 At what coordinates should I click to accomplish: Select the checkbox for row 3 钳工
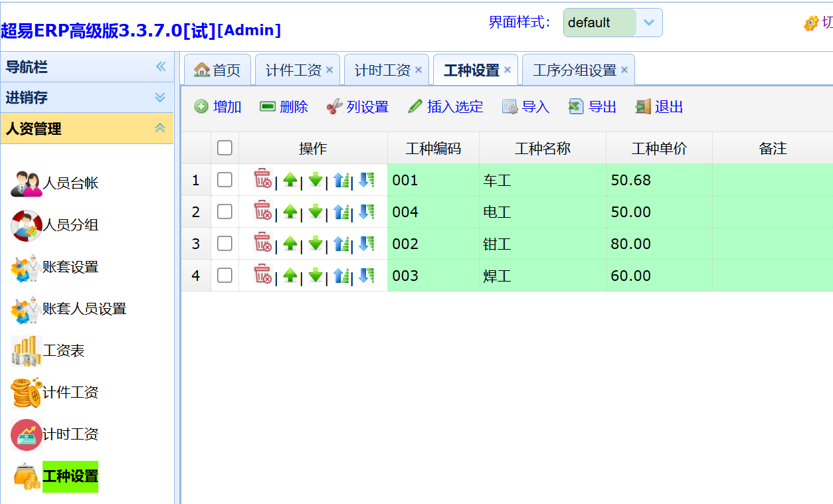pyautogui.click(x=225, y=244)
